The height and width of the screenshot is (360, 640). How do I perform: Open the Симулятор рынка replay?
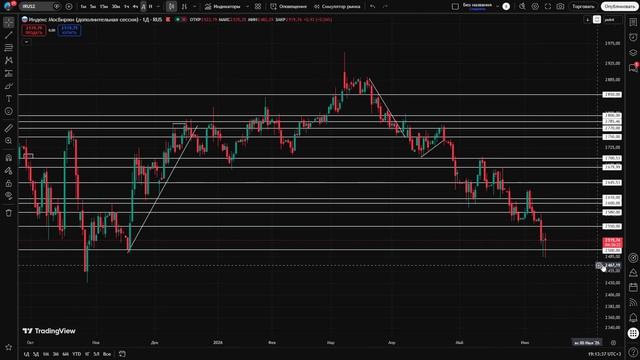(337, 7)
